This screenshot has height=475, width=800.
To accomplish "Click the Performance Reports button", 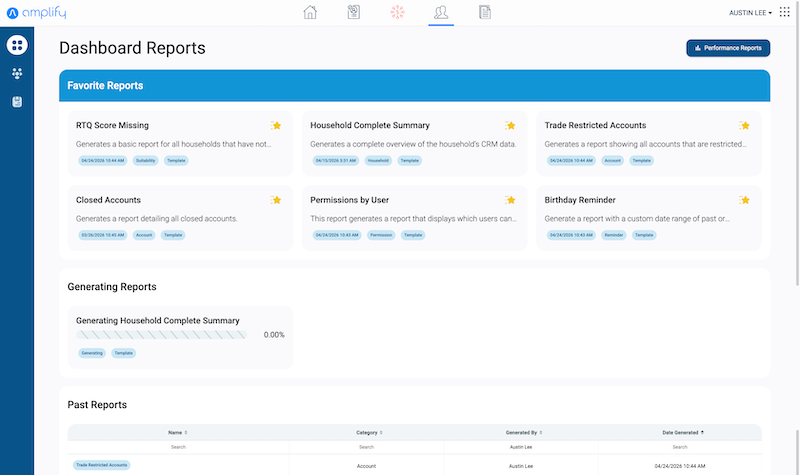I will [x=728, y=48].
